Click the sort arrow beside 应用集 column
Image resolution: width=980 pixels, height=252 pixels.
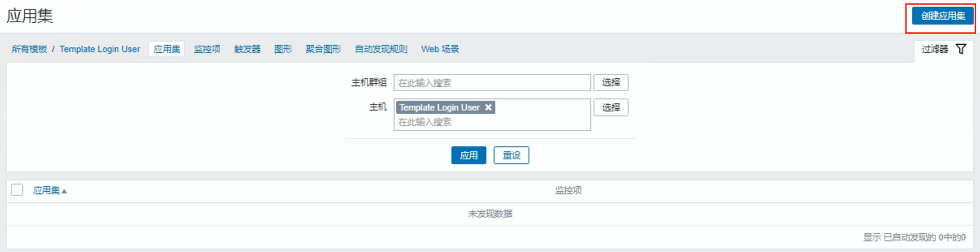[x=64, y=191]
